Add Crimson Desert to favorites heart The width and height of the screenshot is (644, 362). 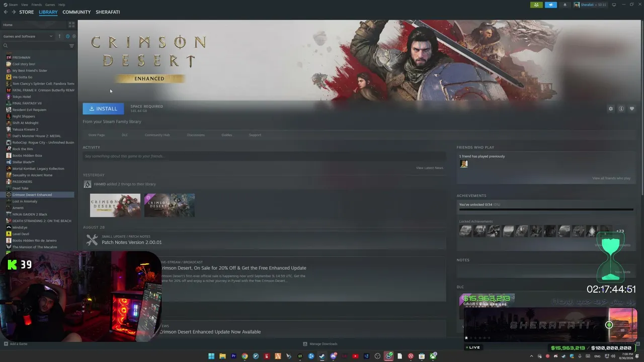(632, 109)
